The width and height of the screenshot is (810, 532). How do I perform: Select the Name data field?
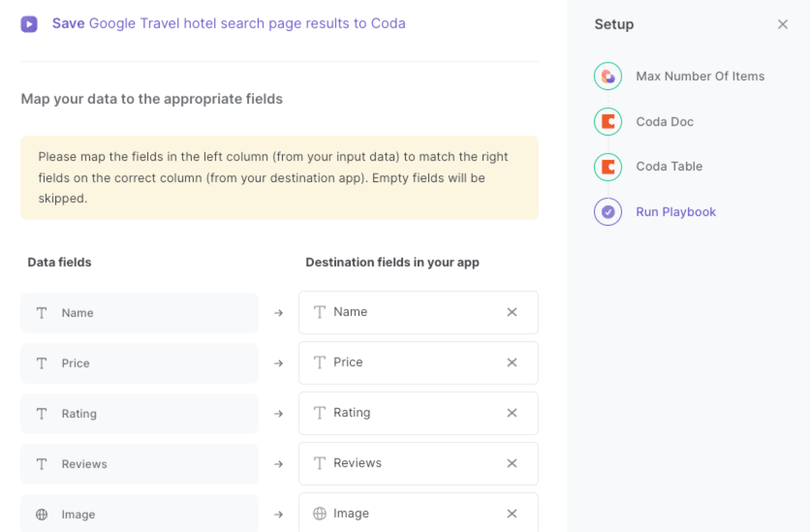tap(139, 313)
